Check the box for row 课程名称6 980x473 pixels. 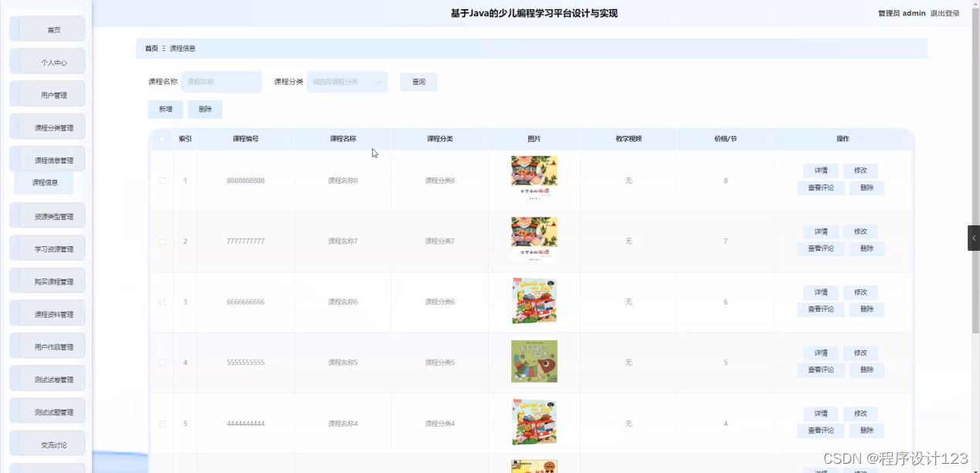coord(162,302)
